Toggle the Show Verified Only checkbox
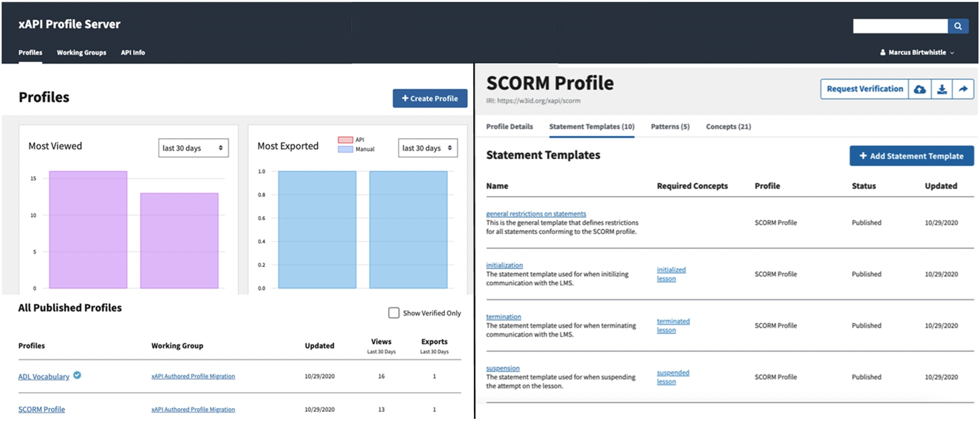 [394, 313]
